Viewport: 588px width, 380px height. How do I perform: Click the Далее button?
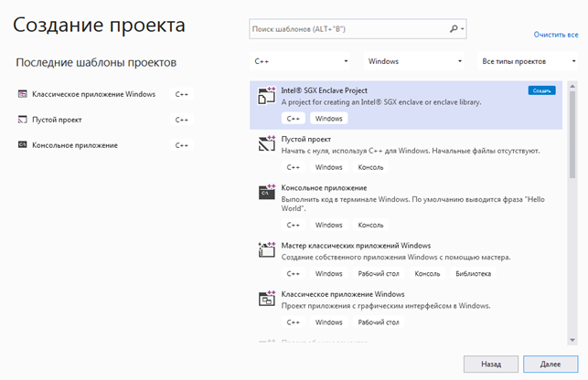pos(551,364)
